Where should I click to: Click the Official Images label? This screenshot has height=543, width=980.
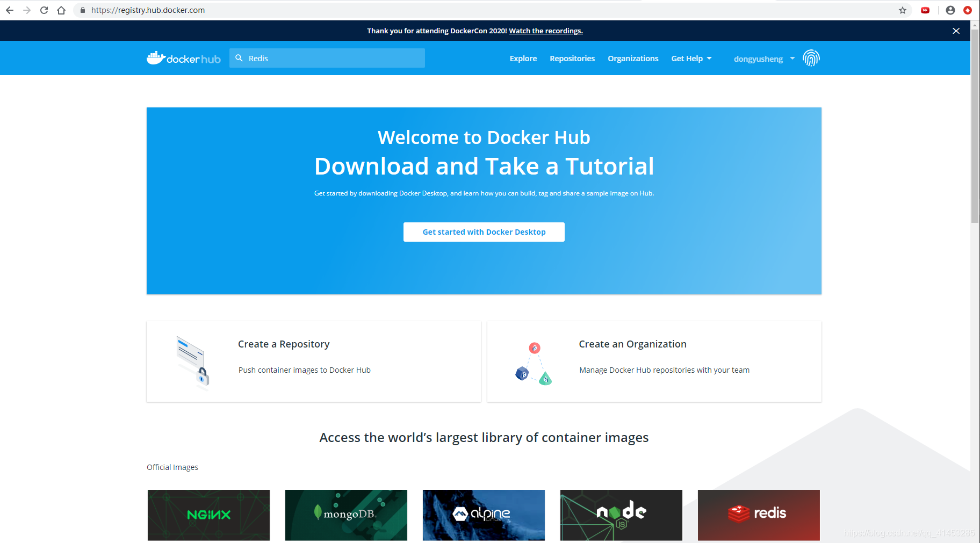pos(172,467)
